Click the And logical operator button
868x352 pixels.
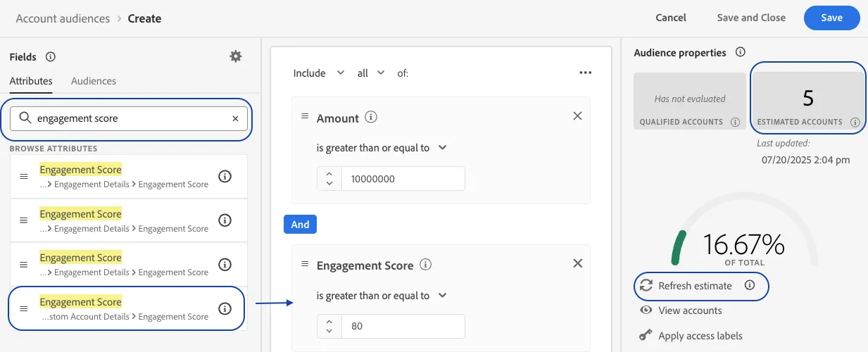click(x=301, y=224)
